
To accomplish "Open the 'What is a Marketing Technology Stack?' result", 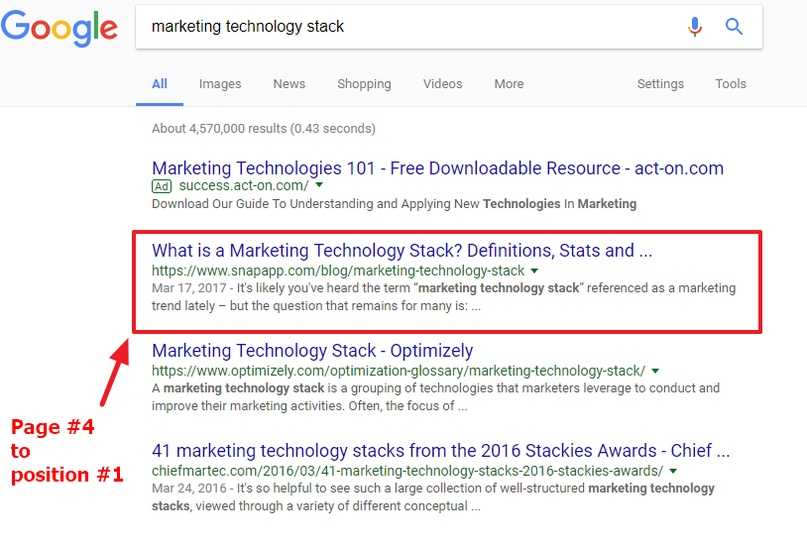I will click(401, 250).
